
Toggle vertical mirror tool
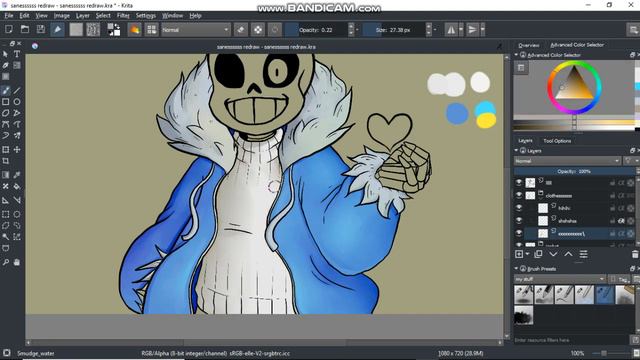click(472, 29)
